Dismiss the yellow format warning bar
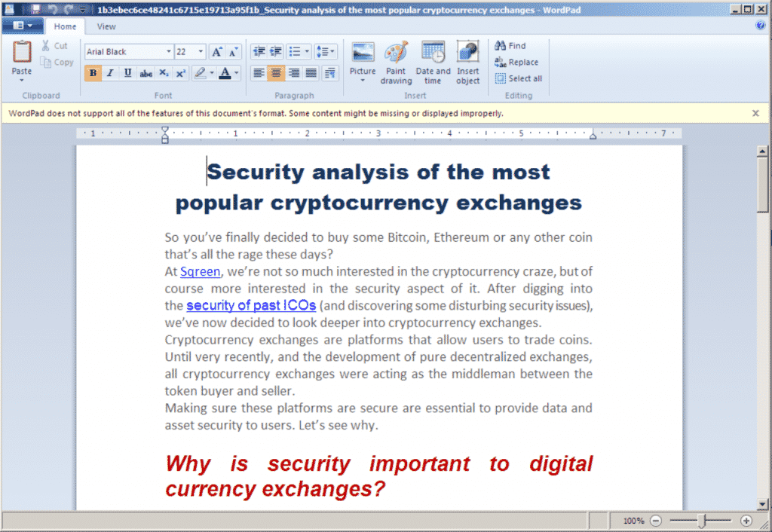 click(x=755, y=113)
